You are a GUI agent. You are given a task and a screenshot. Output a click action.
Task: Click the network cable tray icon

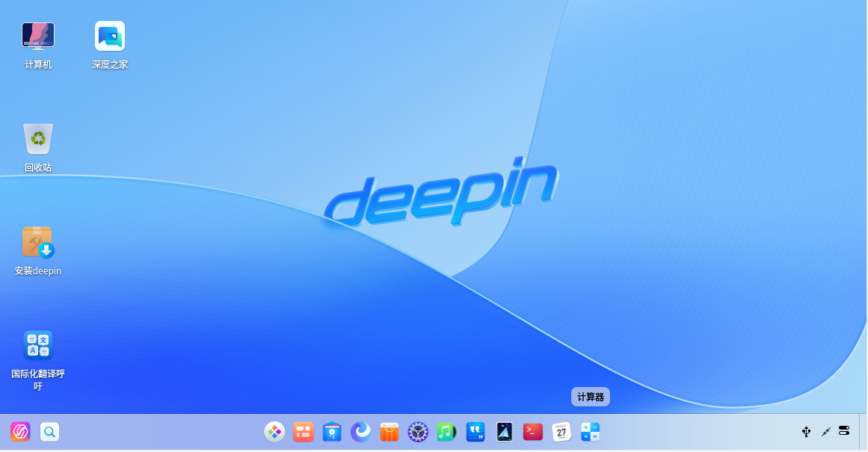[x=825, y=432]
